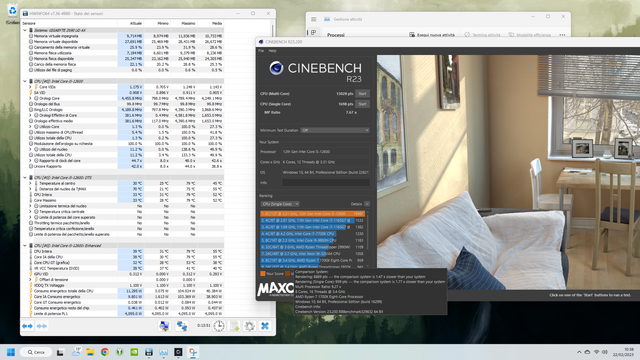Click Processor field showing Core i5-12600
The image size is (640, 360).
point(326,151)
